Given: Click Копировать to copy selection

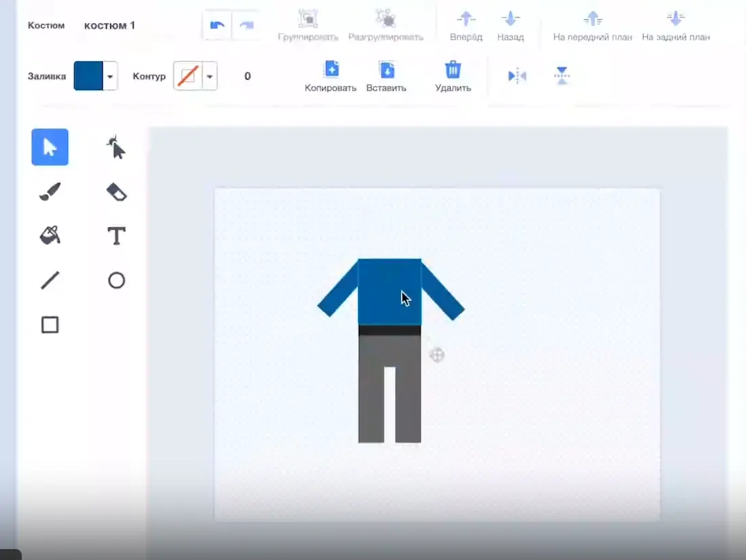Looking at the screenshot, I should pos(331,76).
